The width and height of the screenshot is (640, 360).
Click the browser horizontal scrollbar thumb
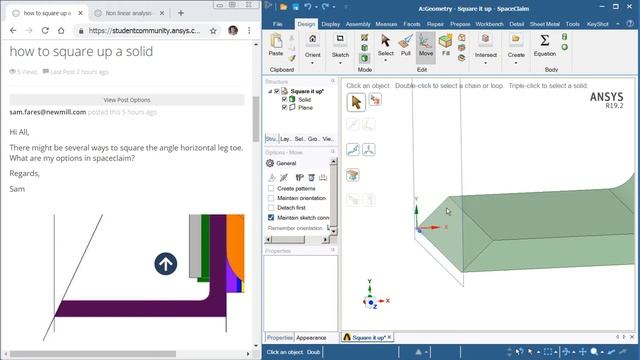[x=93, y=354]
